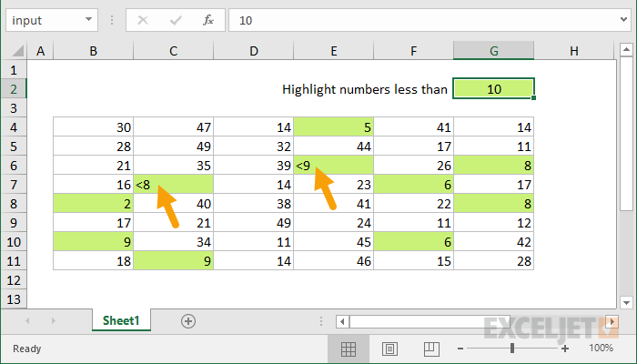Click the next sheet navigation arrow
This screenshot has height=364, width=637.
[53, 321]
